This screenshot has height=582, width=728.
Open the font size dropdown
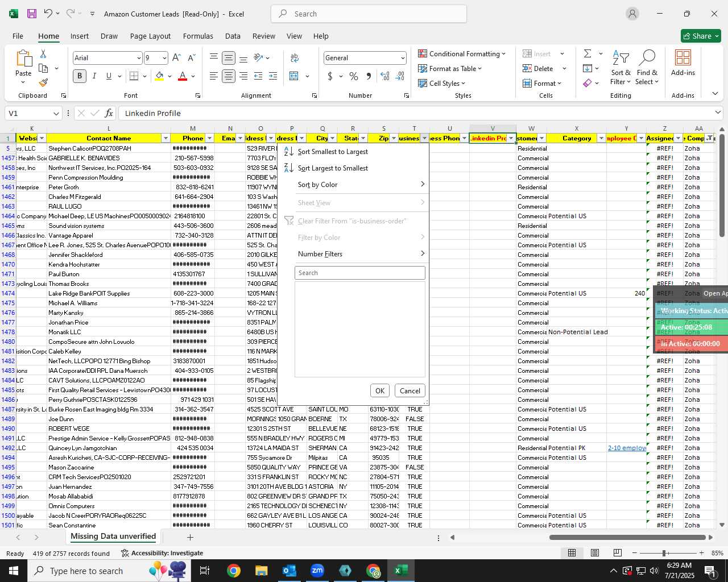point(164,58)
